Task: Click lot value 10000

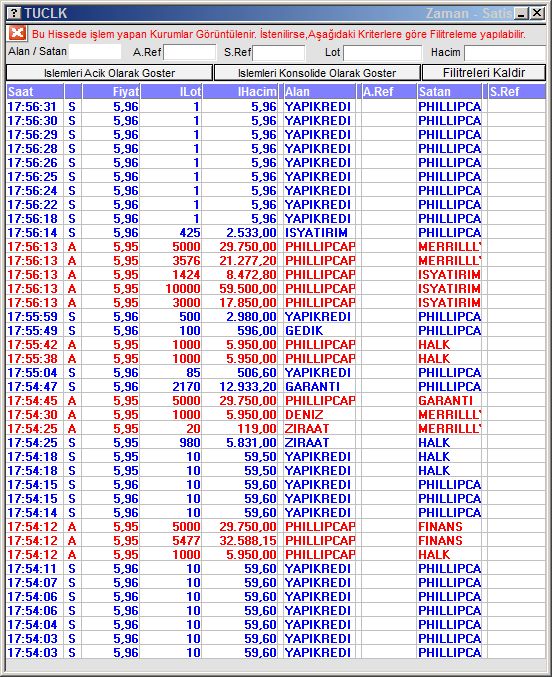Action: [183, 288]
